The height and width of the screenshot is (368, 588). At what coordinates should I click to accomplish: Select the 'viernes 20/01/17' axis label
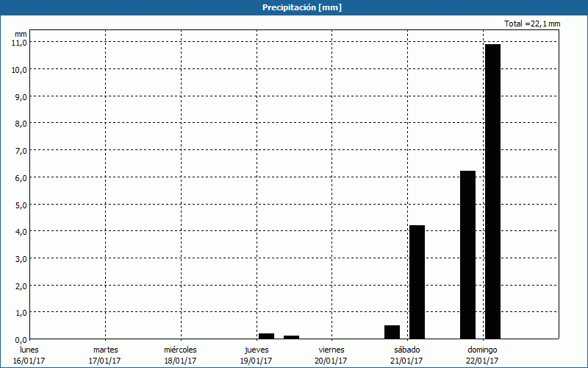[x=331, y=355]
